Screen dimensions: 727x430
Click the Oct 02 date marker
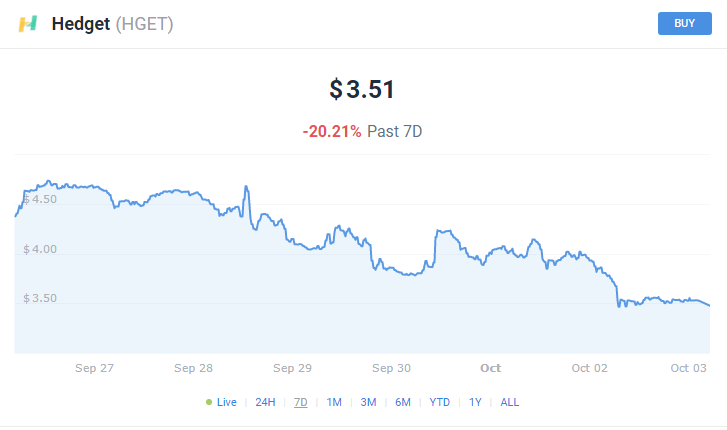pos(590,368)
